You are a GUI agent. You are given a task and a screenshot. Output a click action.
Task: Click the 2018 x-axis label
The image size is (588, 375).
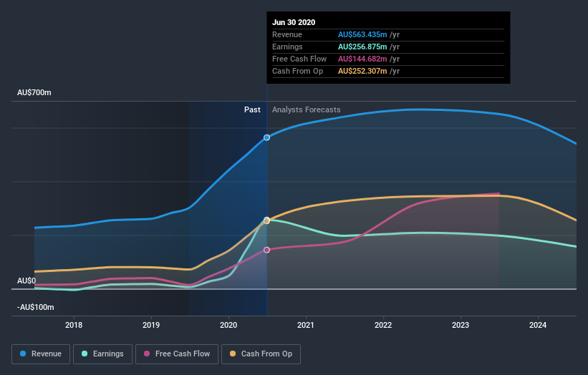click(x=74, y=325)
